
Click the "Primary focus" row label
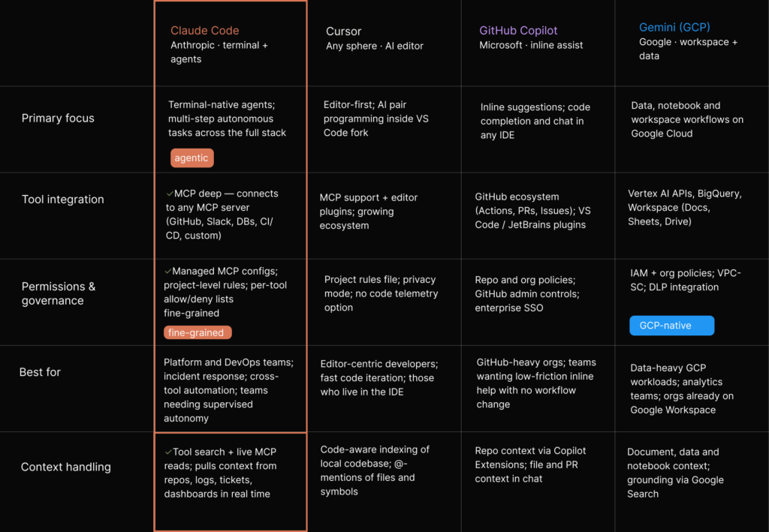coord(58,118)
